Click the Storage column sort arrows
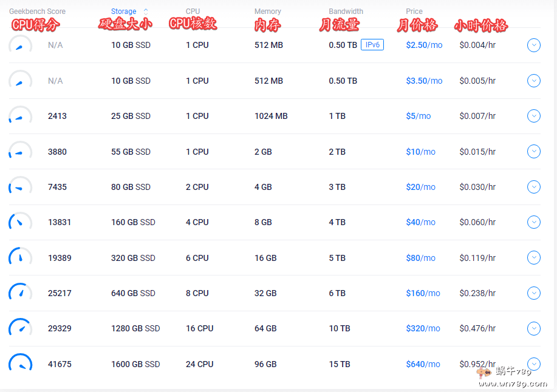557x392 pixels. point(145,12)
